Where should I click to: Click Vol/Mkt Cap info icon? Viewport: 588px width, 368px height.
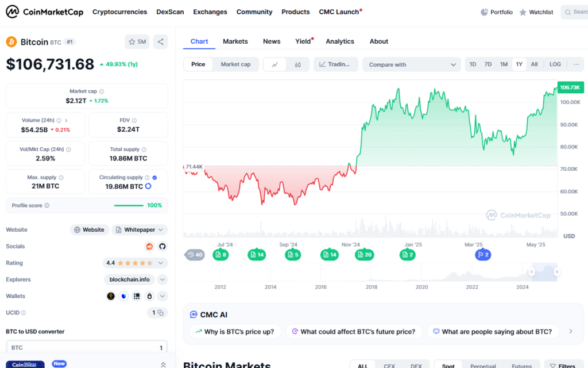[x=69, y=149]
